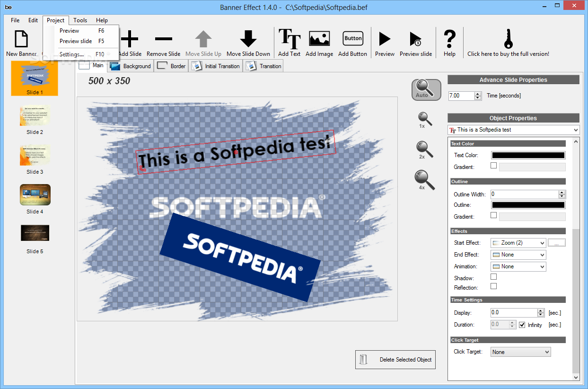The image size is (588, 389).
Task: Click Delete Selected Object button
Action: tap(395, 360)
